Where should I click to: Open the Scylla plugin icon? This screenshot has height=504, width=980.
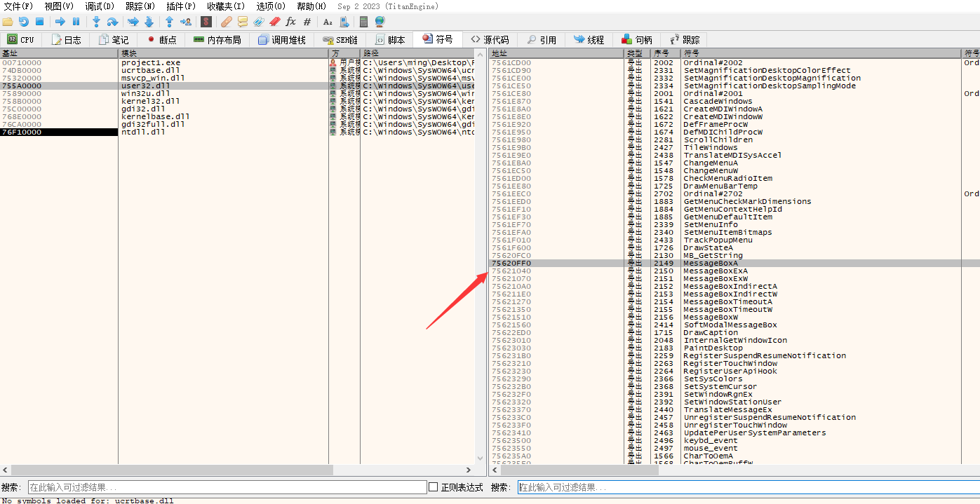coord(206,22)
